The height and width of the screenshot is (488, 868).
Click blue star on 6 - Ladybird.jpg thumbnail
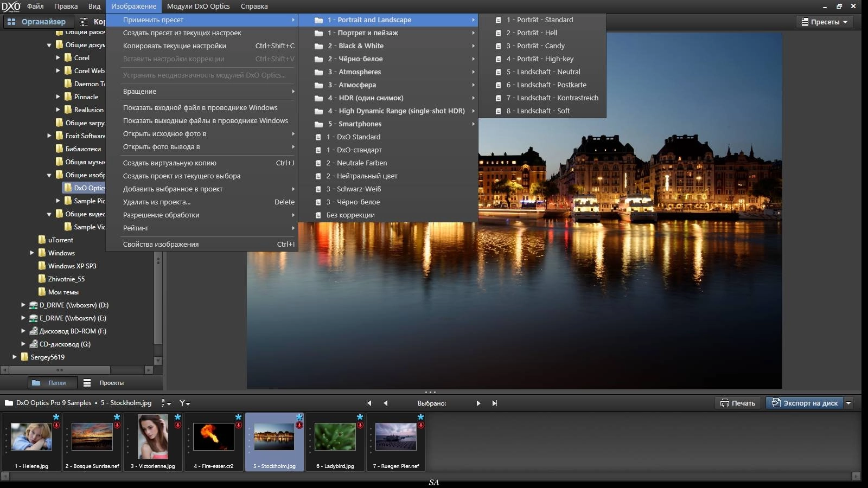coord(360,416)
